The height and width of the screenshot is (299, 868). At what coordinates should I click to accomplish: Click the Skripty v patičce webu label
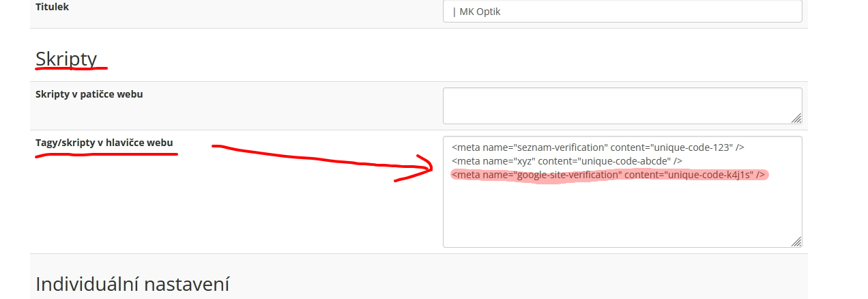89,94
